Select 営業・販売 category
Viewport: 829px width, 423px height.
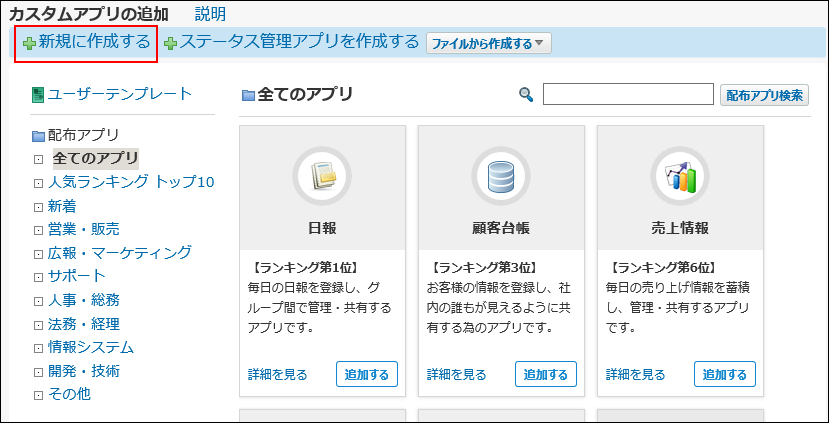pyautogui.click(x=84, y=229)
